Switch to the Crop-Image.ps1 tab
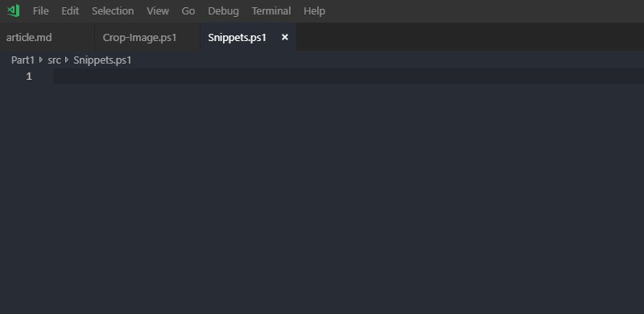The image size is (644, 314). (147, 37)
